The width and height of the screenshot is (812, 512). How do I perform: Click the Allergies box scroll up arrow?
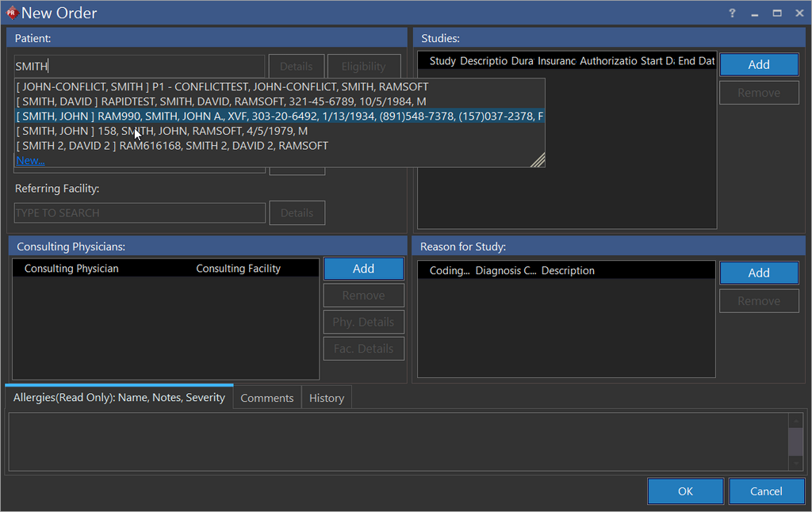[x=795, y=422]
